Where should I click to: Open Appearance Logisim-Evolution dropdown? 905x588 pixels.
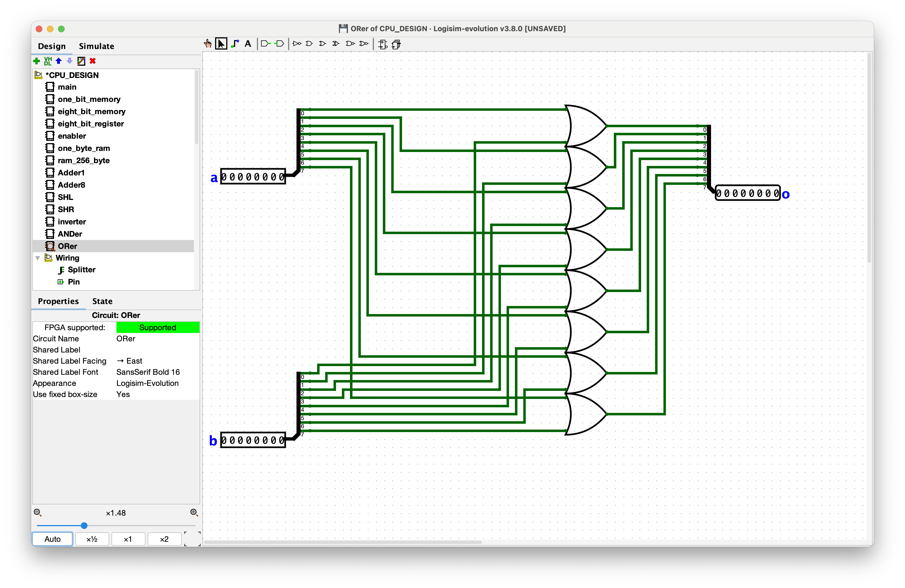(x=157, y=383)
